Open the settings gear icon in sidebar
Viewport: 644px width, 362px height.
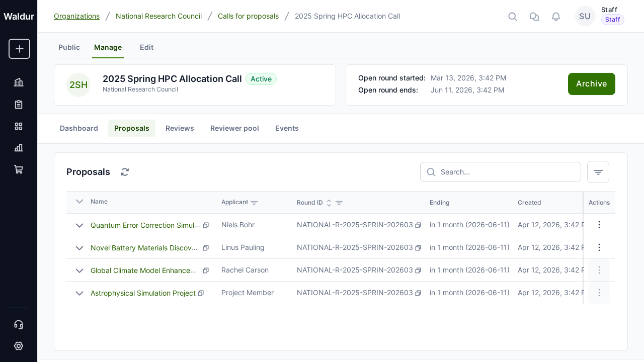pyautogui.click(x=19, y=346)
